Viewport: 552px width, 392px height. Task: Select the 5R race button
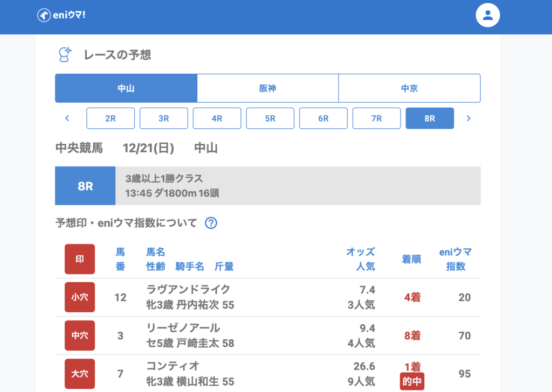270,118
